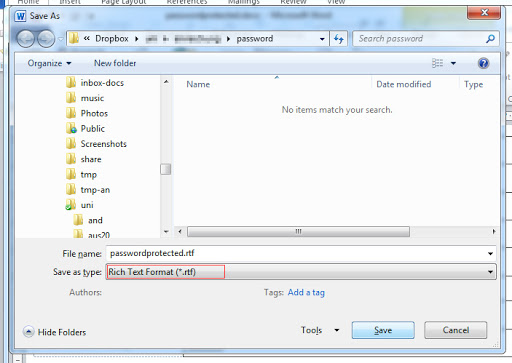512x363 pixels.
Task: Click the Forward navigation arrow button
Action: click(46, 39)
